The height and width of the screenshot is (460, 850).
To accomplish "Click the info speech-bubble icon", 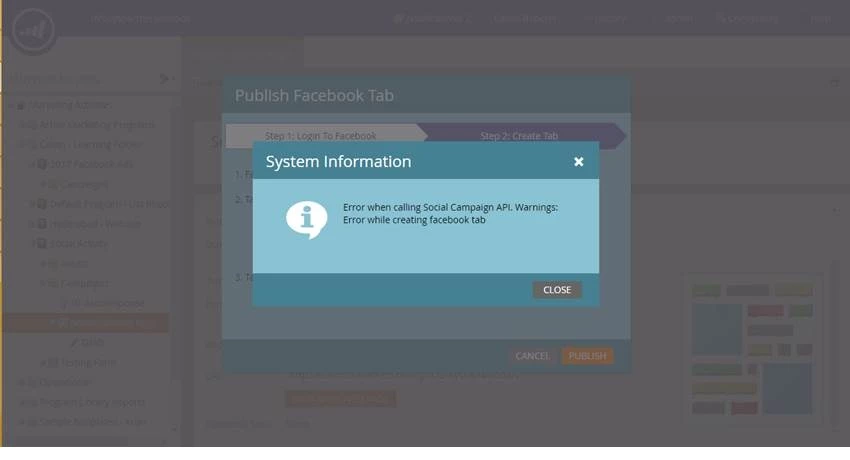I will click(306, 219).
